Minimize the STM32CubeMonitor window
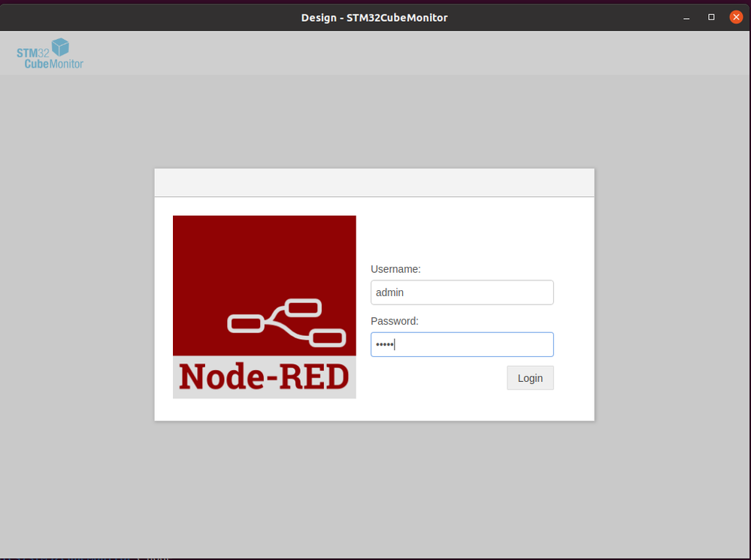This screenshot has width=751, height=560. (686, 18)
